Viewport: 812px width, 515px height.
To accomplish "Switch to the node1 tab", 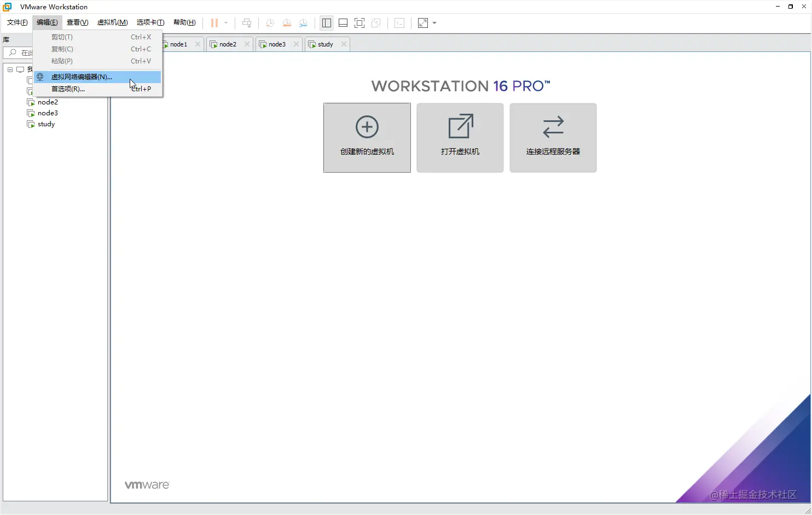I will click(x=178, y=44).
